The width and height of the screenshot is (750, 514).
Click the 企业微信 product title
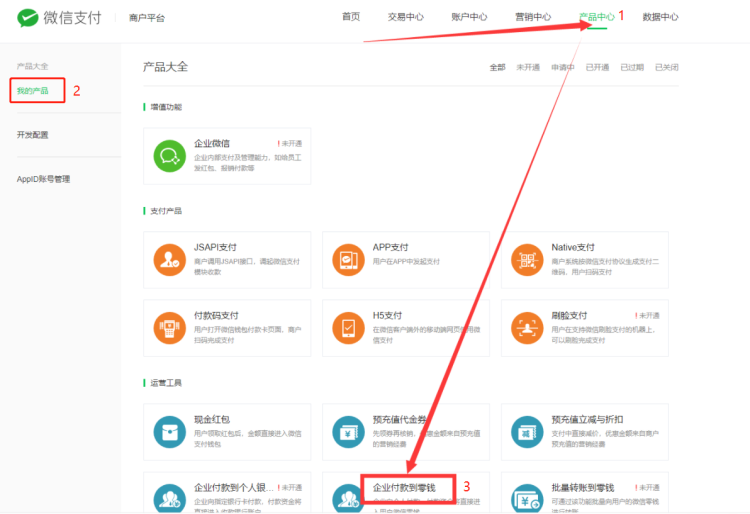[x=212, y=143]
